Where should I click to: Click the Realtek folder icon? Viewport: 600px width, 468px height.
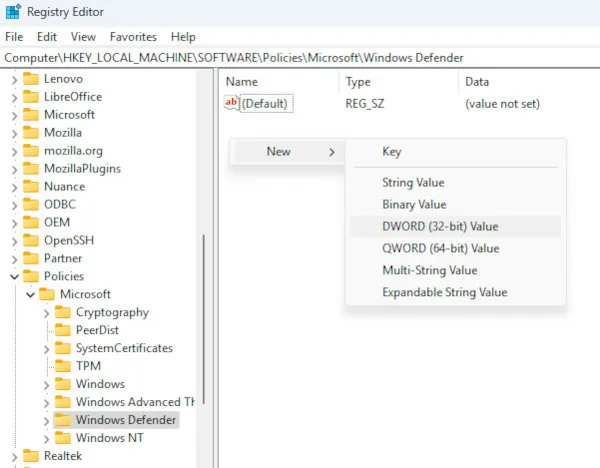pos(31,456)
